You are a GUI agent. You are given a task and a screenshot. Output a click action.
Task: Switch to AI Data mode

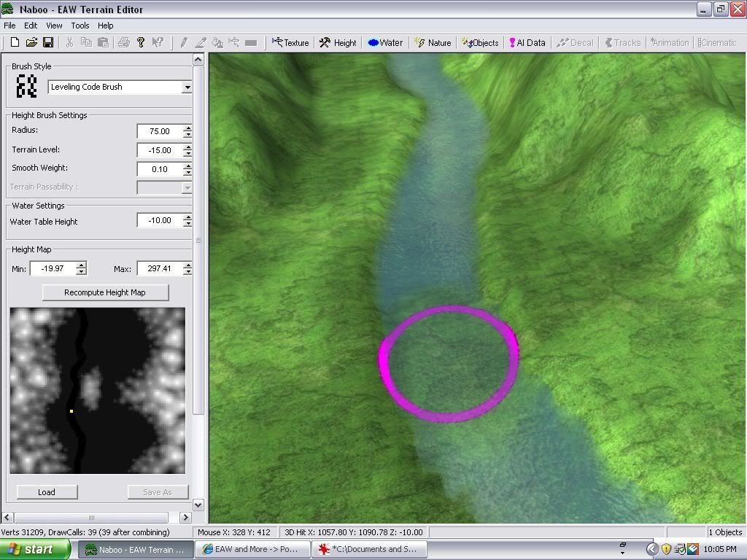click(527, 43)
